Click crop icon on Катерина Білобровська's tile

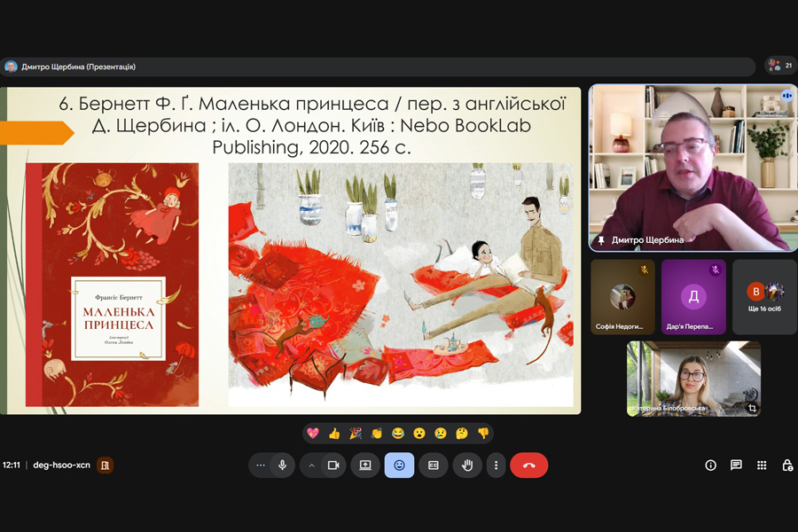[x=752, y=408]
